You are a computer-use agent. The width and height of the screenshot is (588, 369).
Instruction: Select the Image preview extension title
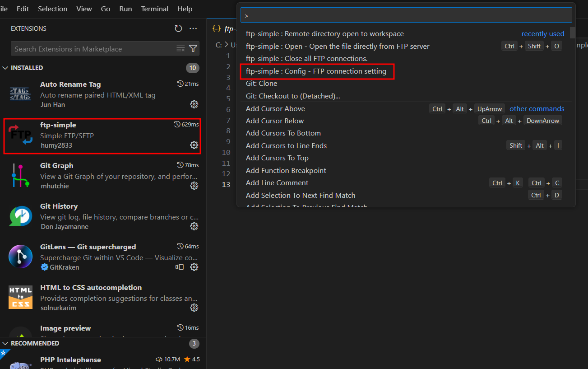tap(65, 328)
